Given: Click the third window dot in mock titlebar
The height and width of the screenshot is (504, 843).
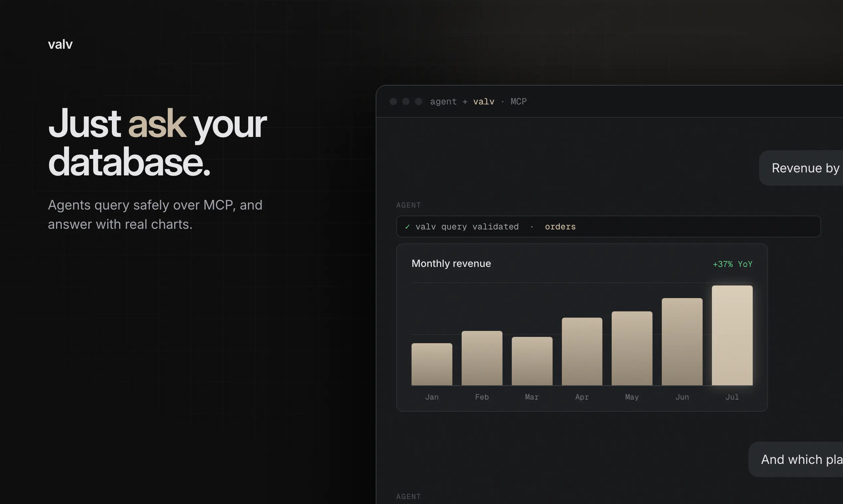Looking at the screenshot, I should point(419,101).
